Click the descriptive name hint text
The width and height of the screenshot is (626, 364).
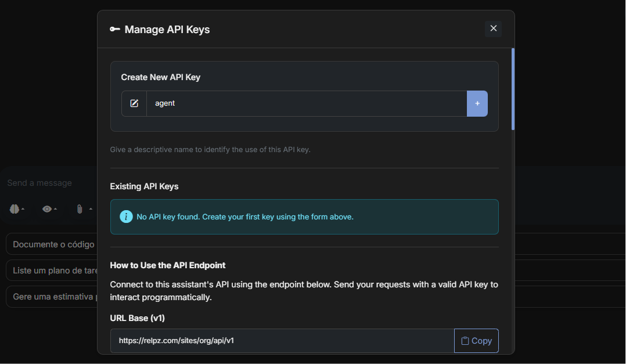210,150
